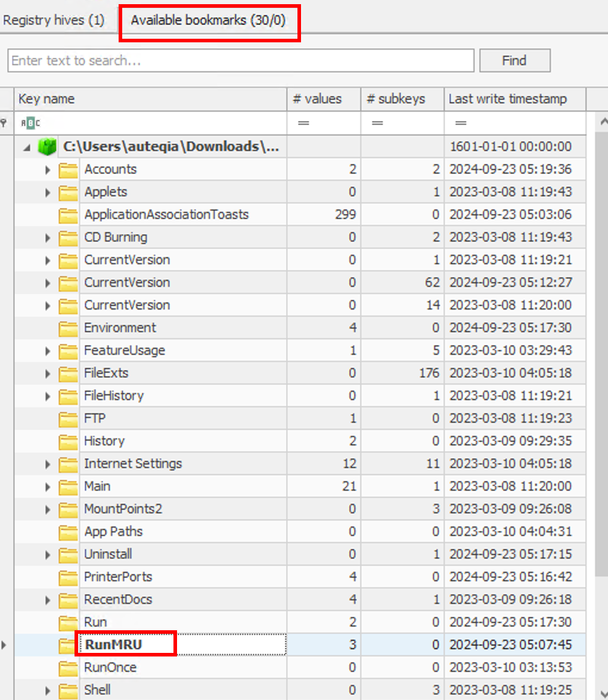Switch to Registry hives tab
The width and height of the screenshot is (608, 700).
pyautogui.click(x=54, y=20)
